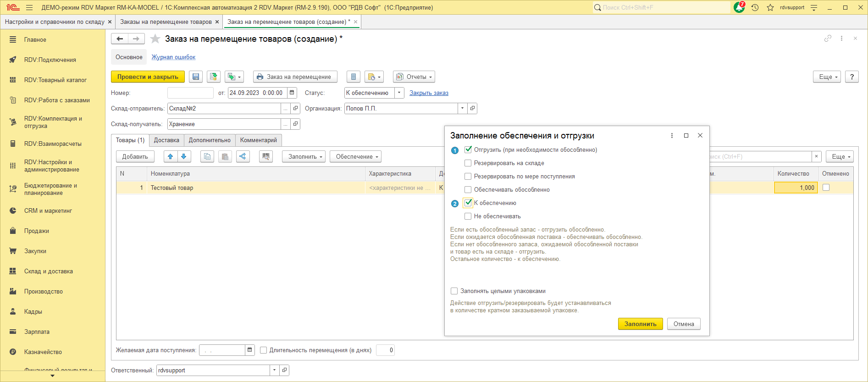The image size is (868, 382).
Task: Click the split row icon
Action: tap(243, 157)
